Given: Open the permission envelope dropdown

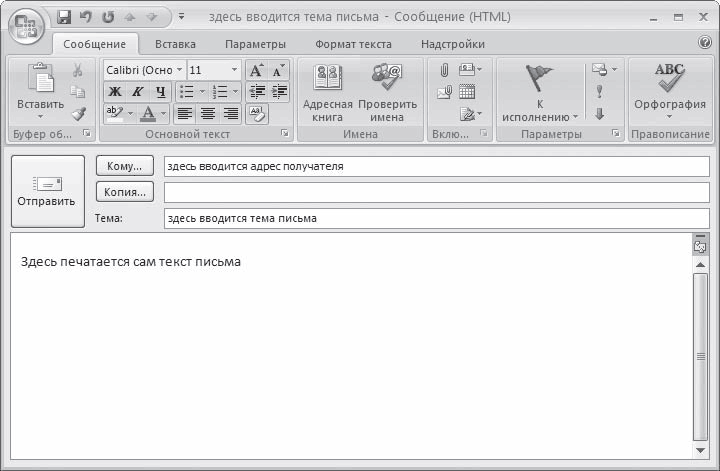Looking at the screenshot, I should pyautogui.click(x=604, y=70).
